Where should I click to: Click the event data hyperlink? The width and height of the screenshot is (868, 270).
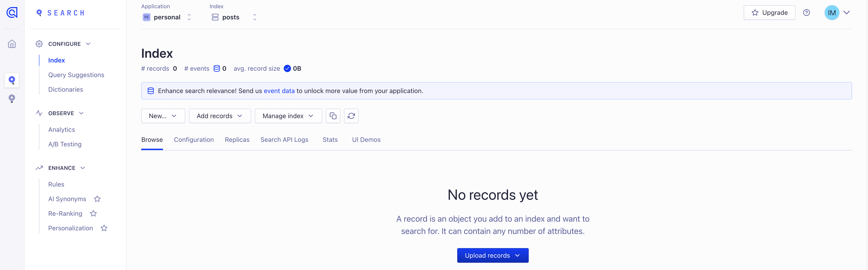coord(279,90)
